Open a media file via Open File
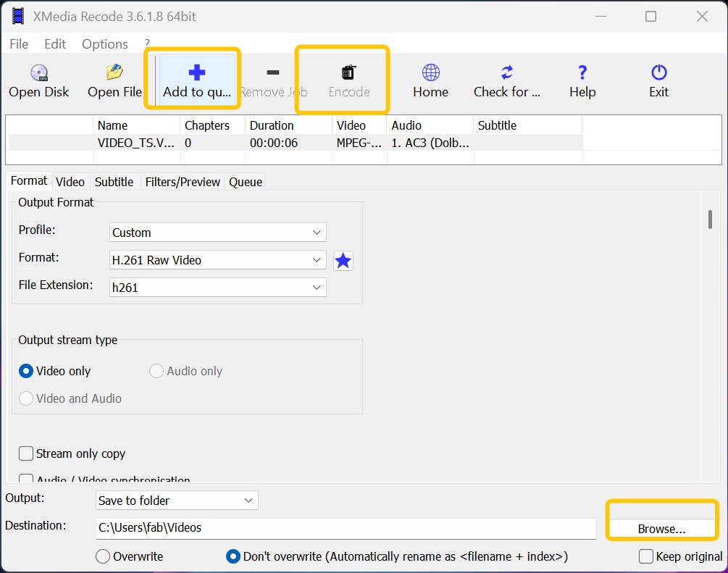 pos(113,80)
